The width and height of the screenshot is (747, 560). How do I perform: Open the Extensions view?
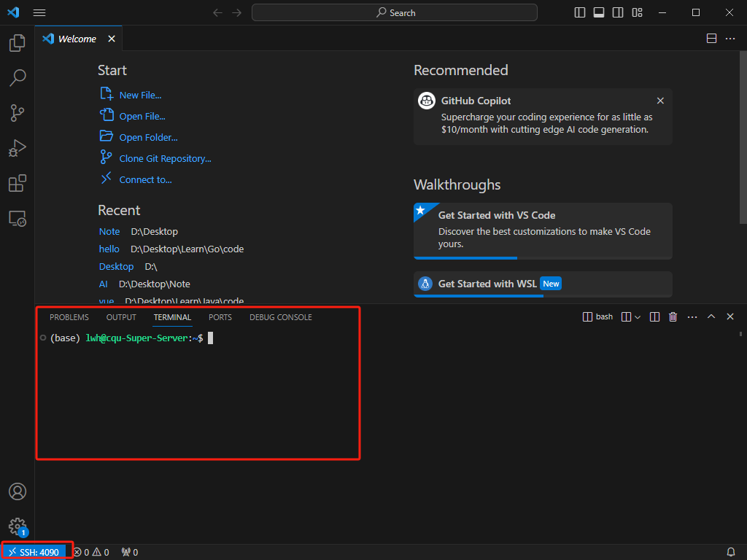(x=18, y=183)
